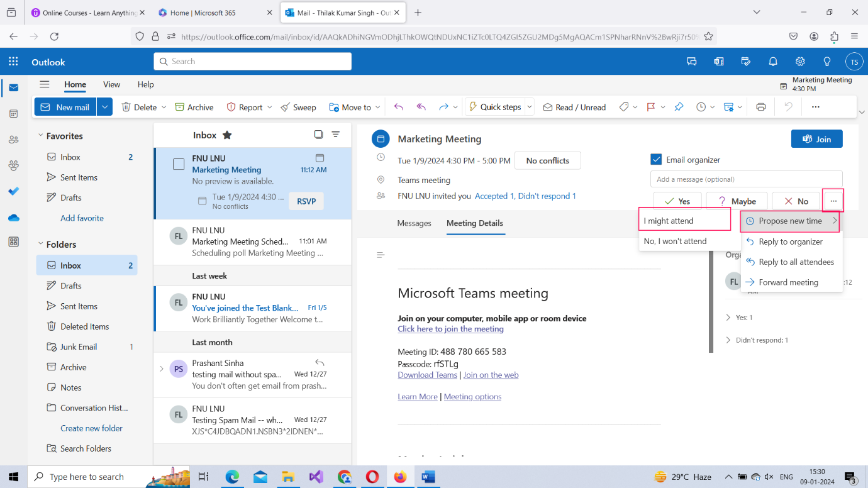Open the Propose new time submenu
Screen dimensions: 868x488
click(x=791, y=221)
